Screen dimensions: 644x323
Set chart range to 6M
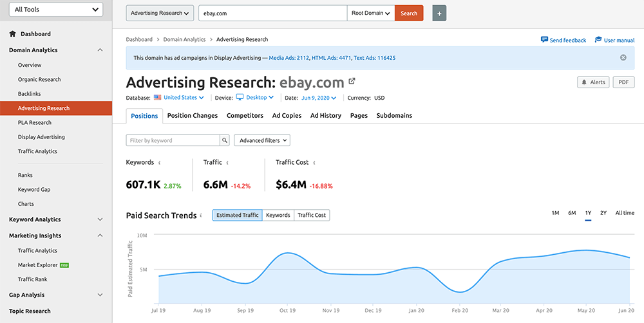572,213
